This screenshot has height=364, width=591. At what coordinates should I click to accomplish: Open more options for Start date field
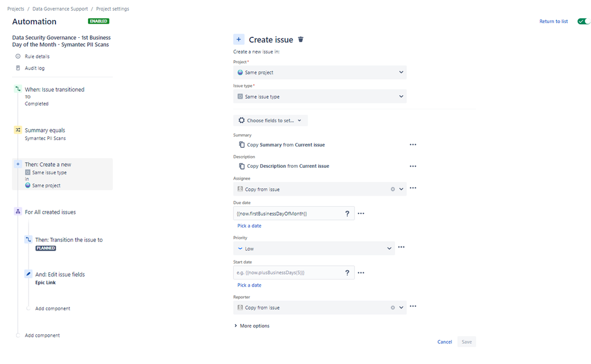click(x=361, y=272)
